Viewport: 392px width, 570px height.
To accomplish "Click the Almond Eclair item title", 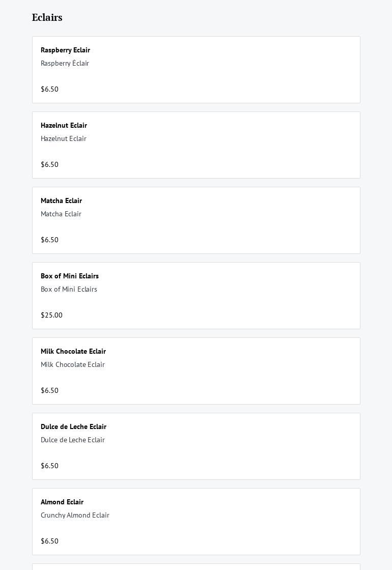I will click(62, 502).
